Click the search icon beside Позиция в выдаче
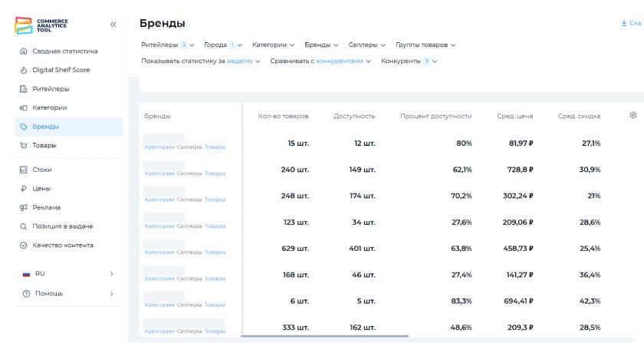Viewport: 644px width, 353px height. (x=24, y=226)
